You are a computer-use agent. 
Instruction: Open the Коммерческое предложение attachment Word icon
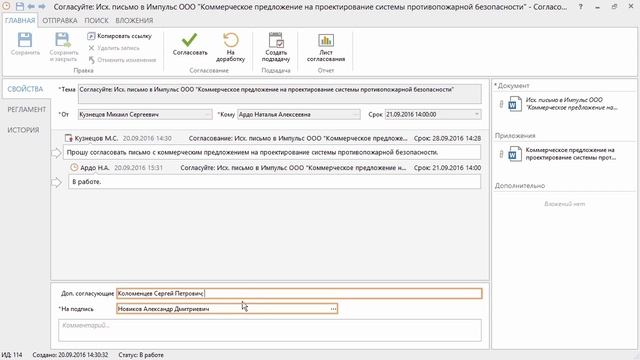click(515, 154)
